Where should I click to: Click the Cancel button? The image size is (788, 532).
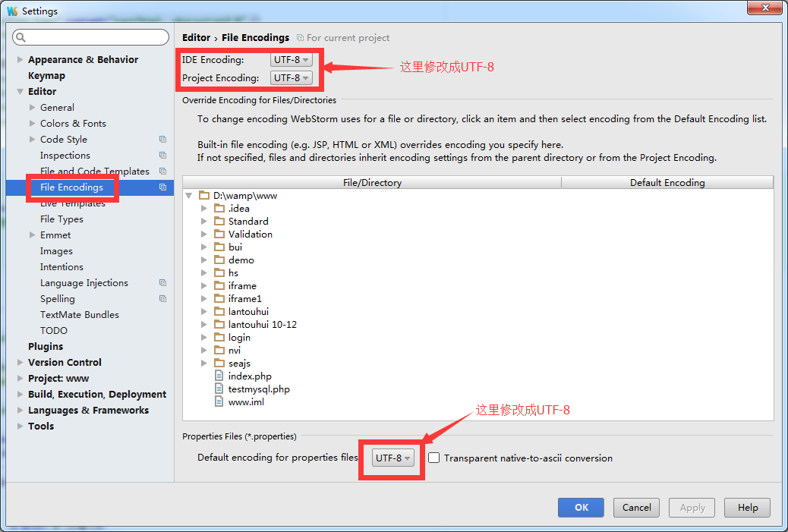click(x=636, y=508)
